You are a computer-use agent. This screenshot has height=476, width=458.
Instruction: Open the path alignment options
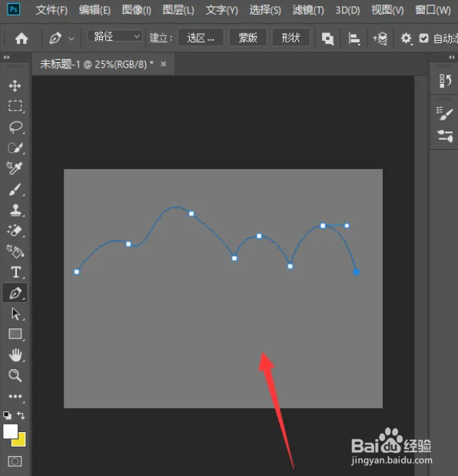point(354,38)
